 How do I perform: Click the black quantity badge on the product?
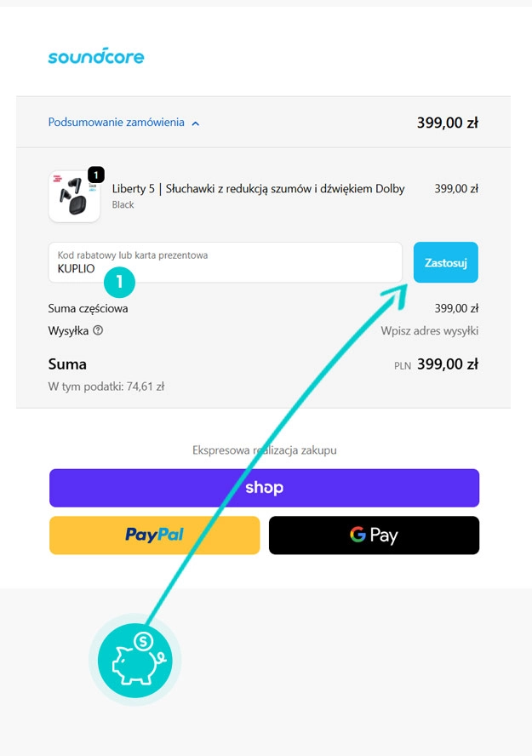[96, 175]
